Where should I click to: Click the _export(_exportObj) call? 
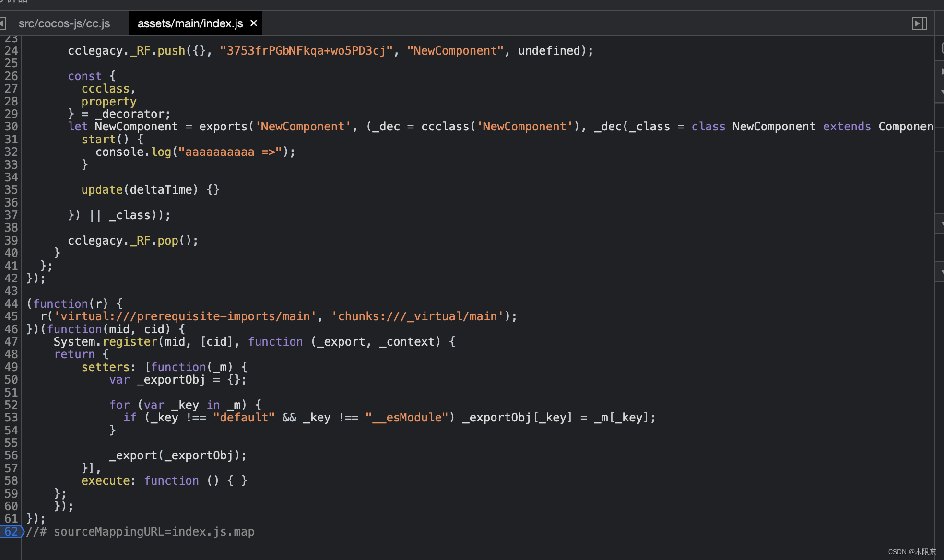177,455
